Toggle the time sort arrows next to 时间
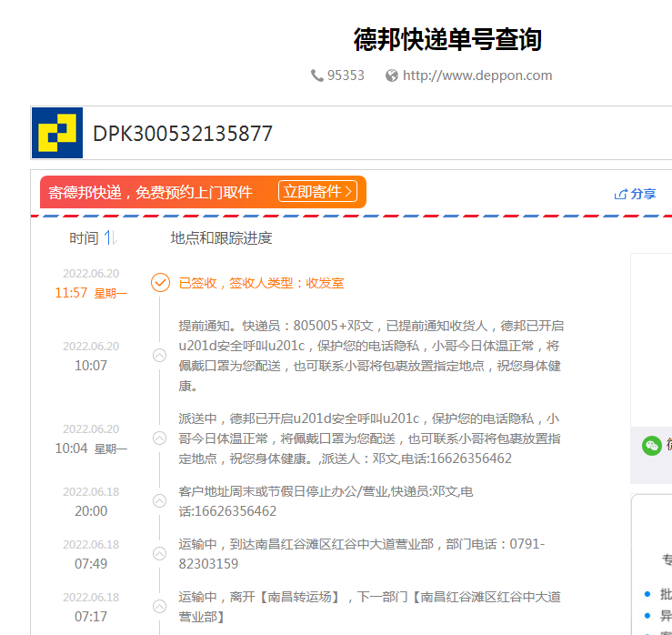 (111, 237)
